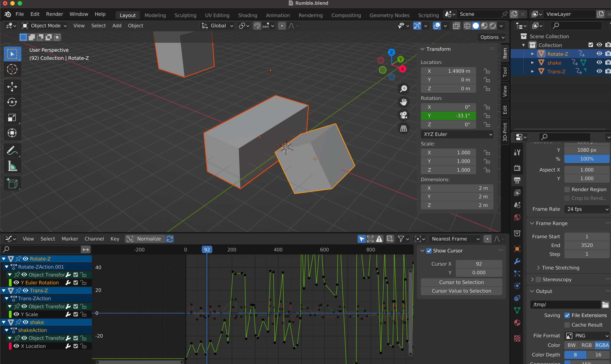Select the Move tool in the toolbar
The image size is (611, 364).
coord(12,87)
